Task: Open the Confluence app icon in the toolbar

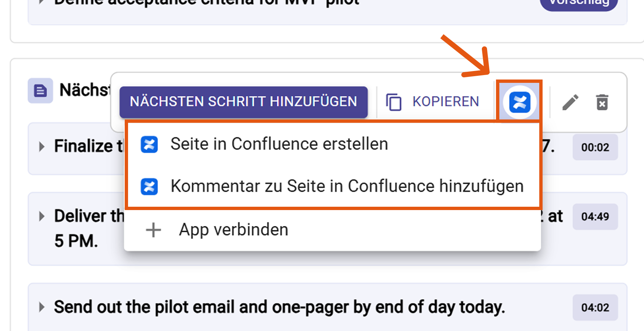Action: pyautogui.click(x=519, y=102)
